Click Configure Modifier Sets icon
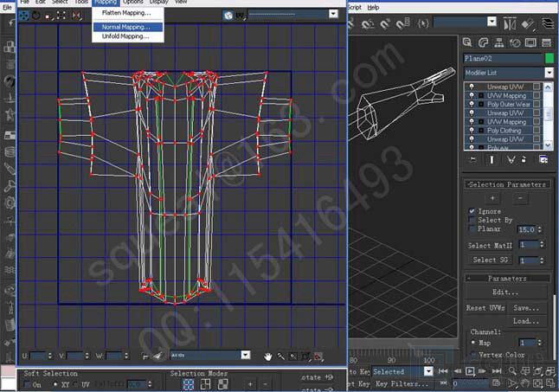The image size is (559, 392). [543, 159]
